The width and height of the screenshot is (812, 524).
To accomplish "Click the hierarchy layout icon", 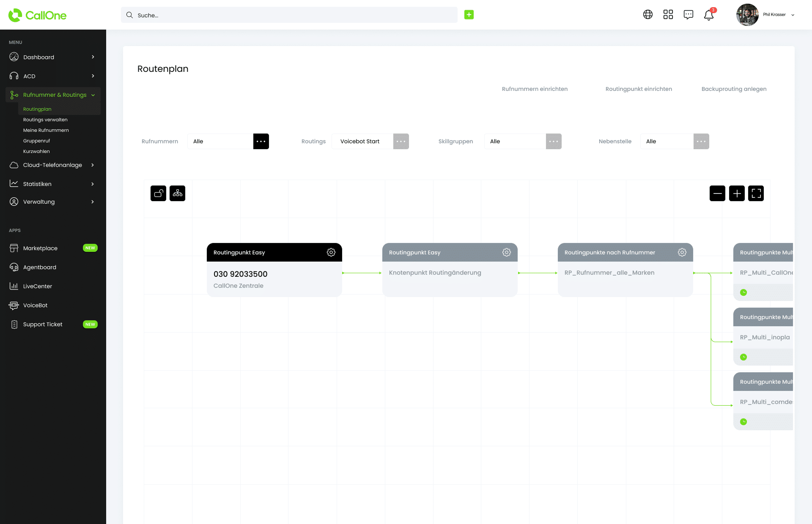I will pos(177,194).
